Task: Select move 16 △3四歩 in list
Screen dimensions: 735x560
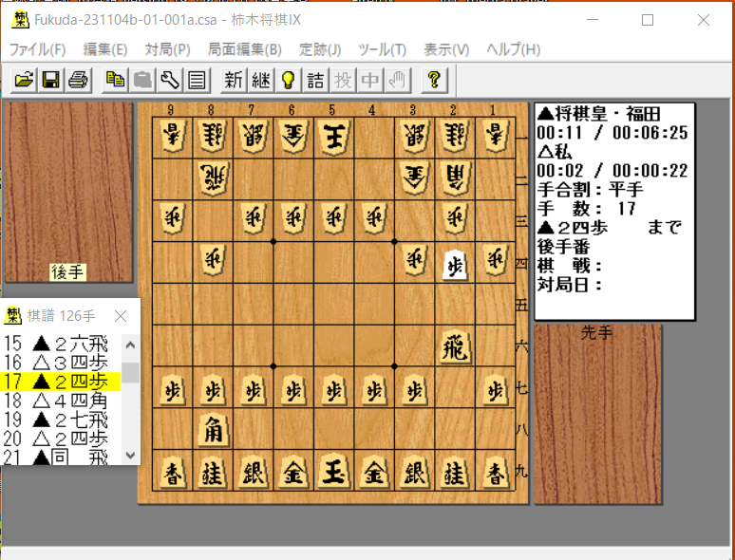Action: [x=61, y=363]
